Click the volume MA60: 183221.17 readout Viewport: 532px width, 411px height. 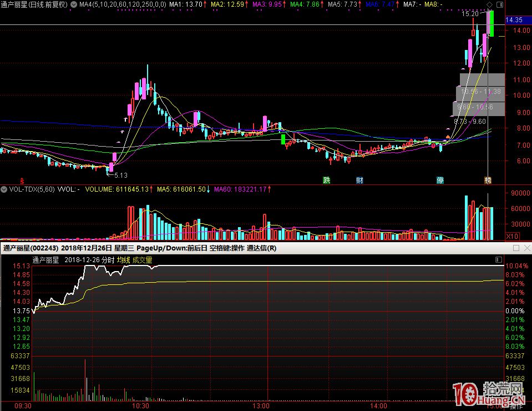coord(240,189)
